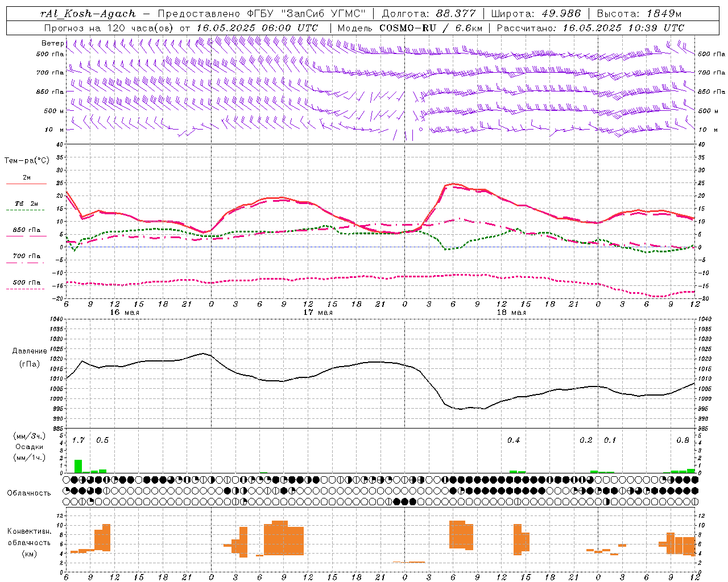This screenshot has height=582, width=728.
Task: Click the 700 гПа dash-dot legend line
Action: [26, 263]
